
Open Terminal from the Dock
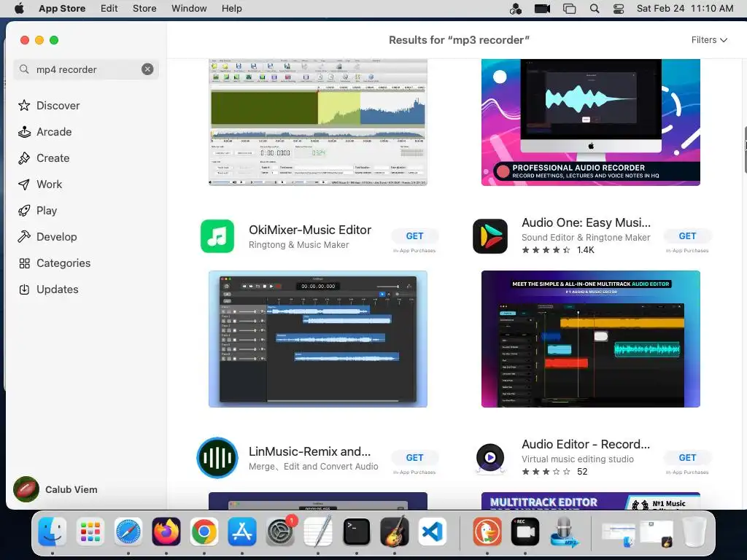click(356, 532)
